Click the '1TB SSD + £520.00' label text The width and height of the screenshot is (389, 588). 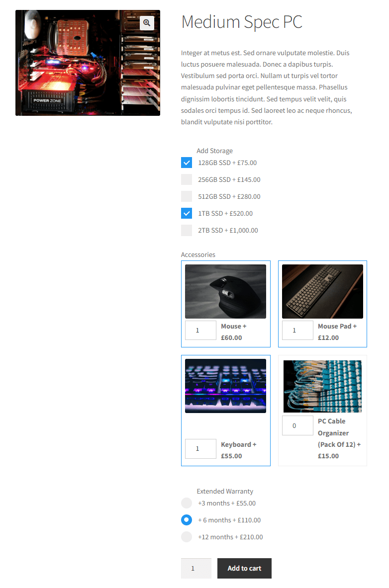click(225, 213)
